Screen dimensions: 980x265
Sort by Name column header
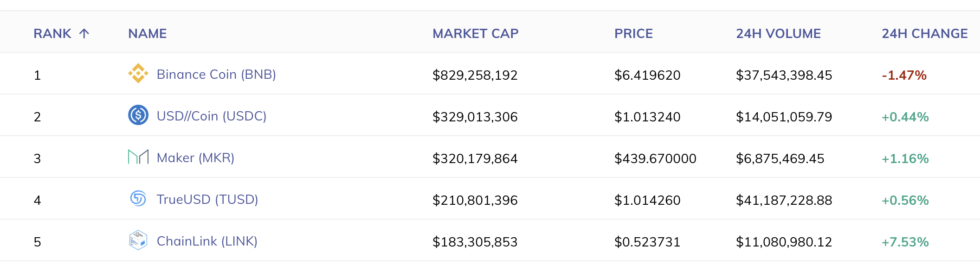(148, 33)
